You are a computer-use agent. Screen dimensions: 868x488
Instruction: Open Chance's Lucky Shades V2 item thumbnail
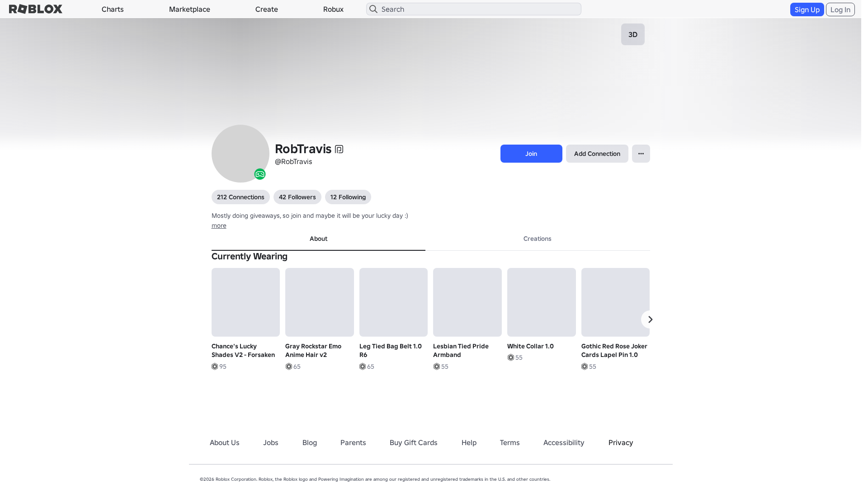(x=245, y=302)
